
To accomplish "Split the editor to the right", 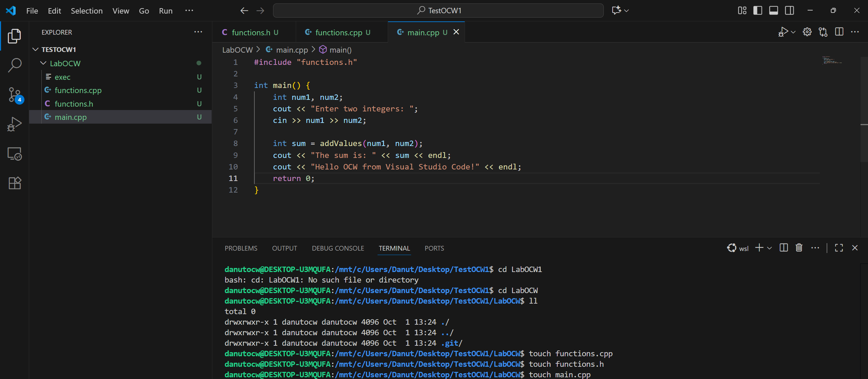I will click(x=839, y=32).
